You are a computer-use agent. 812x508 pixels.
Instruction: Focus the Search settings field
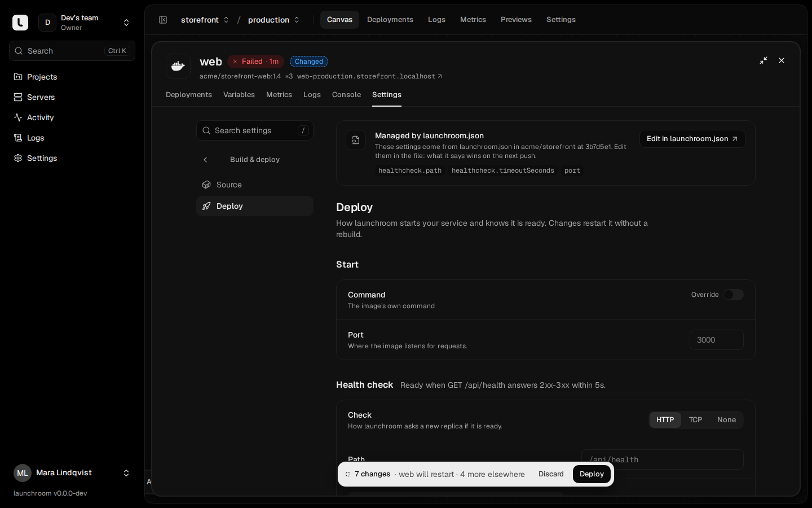pyautogui.click(x=255, y=130)
